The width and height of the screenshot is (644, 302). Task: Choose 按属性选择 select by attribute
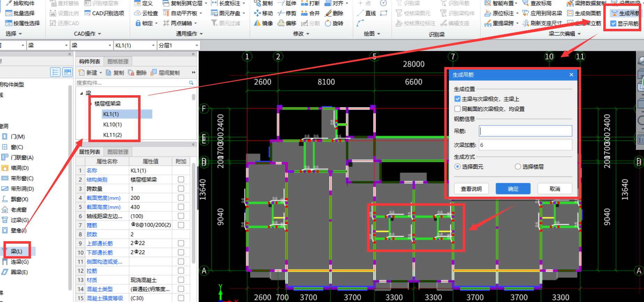point(23,23)
